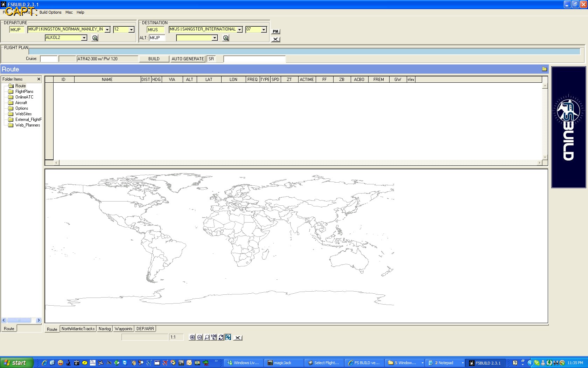Switch to the DEP/ARR tab
This screenshot has width=588, height=368.
[145, 329]
